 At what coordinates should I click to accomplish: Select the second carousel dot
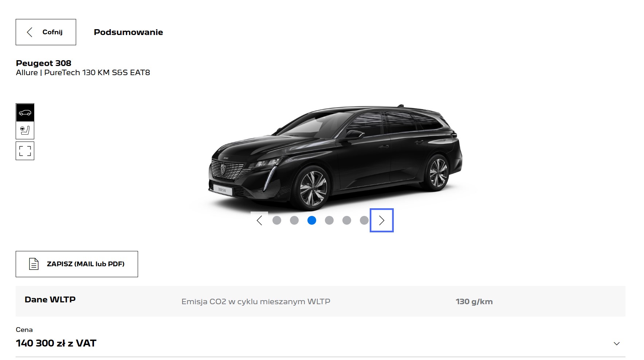tap(294, 220)
